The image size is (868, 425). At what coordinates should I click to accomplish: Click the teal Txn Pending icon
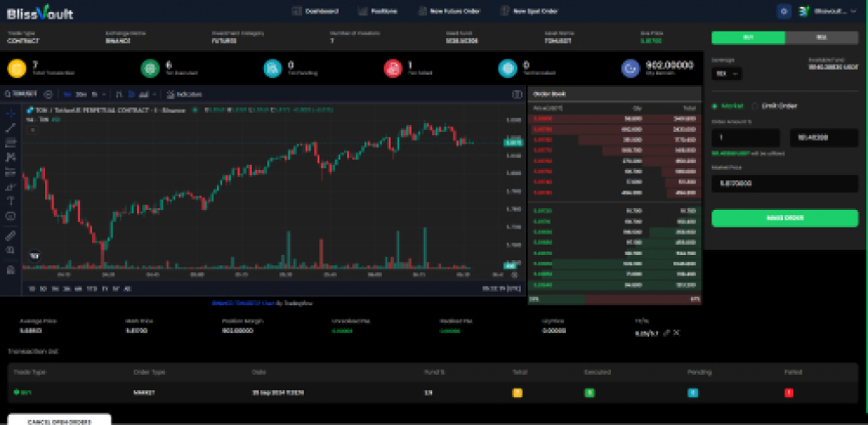pos(272,69)
